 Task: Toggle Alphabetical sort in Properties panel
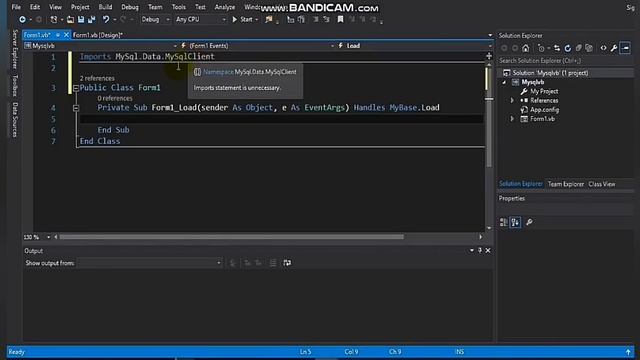pos(516,222)
